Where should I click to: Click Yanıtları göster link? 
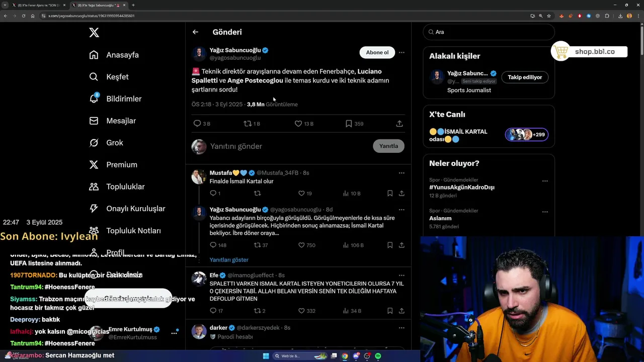coord(229,260)
